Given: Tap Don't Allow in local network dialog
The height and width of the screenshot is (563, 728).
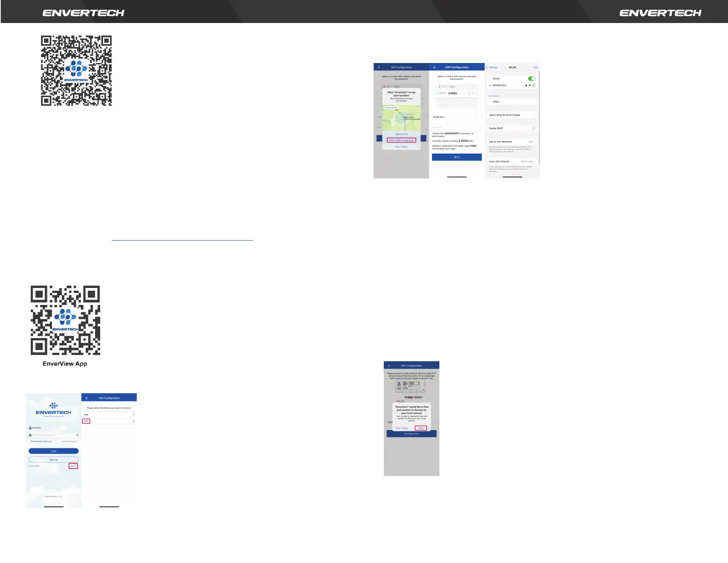Looking at the screenshot, I should point(402,428).
